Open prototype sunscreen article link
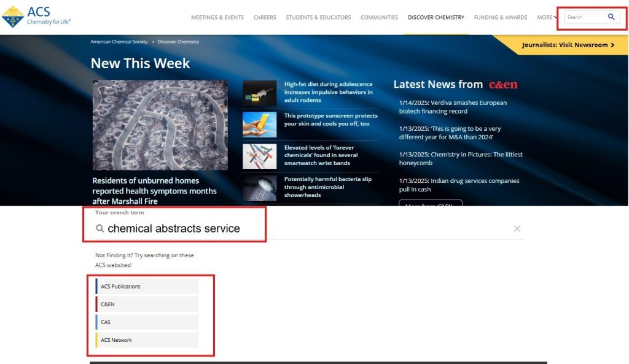Image resolution: width=629 pixels, height=364 pixels. [331, 120]
